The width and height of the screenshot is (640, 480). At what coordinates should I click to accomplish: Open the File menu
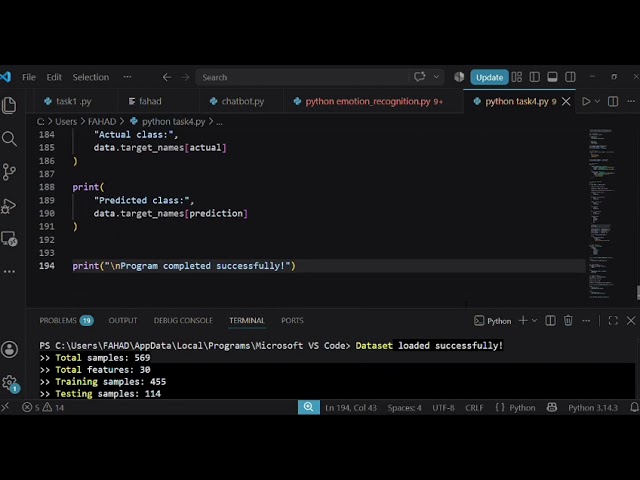tap(29, 77)
